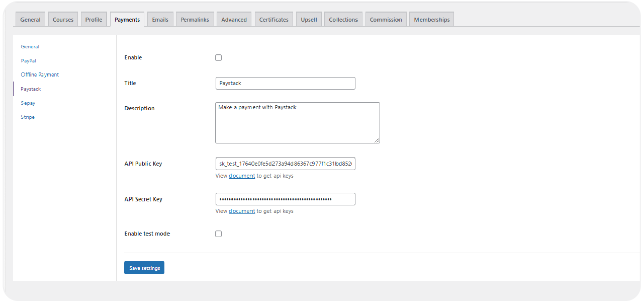Screen dimensions: 644x302
Task: Switch to the Permalinks tab
Action: pos(195,19)
